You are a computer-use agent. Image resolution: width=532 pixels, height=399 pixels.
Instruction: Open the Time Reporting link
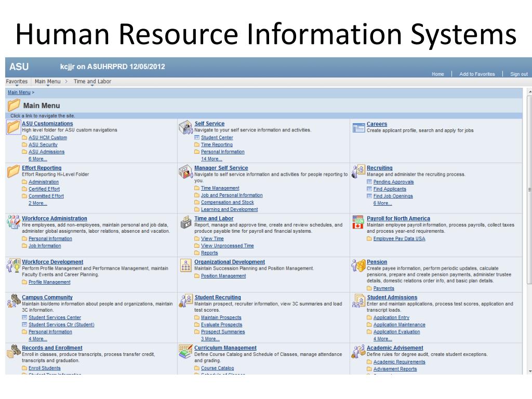(x=217, y=144)
